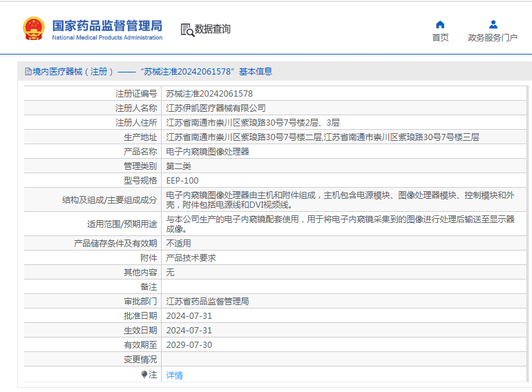Click the bulb icon beside 注
The width and height of the screenshot is (532, 392).
pyautogui.click(x=144, y=375)
